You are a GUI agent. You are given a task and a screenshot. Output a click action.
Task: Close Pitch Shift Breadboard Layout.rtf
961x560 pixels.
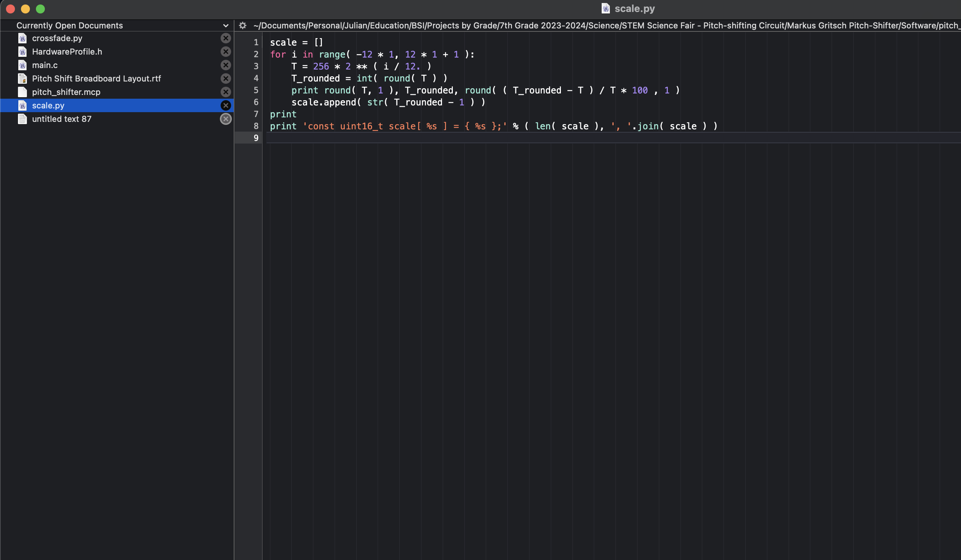tap(226, 79)
